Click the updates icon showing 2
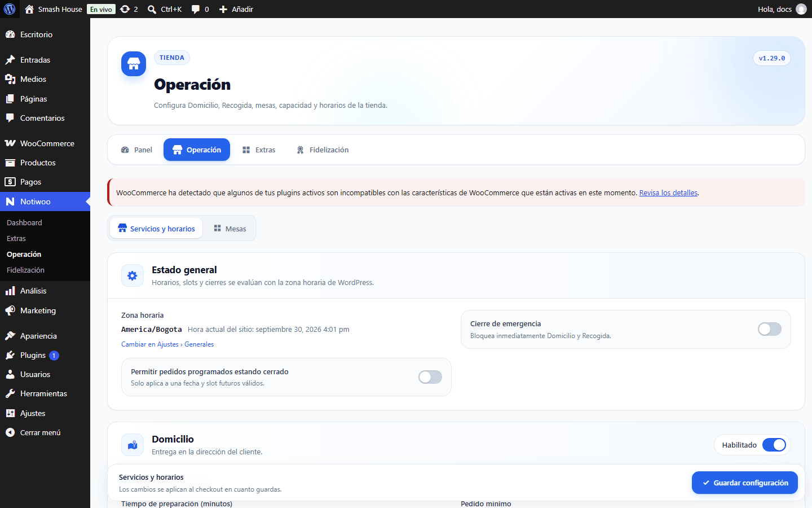 pyautogui.click(x=125, y=9)
